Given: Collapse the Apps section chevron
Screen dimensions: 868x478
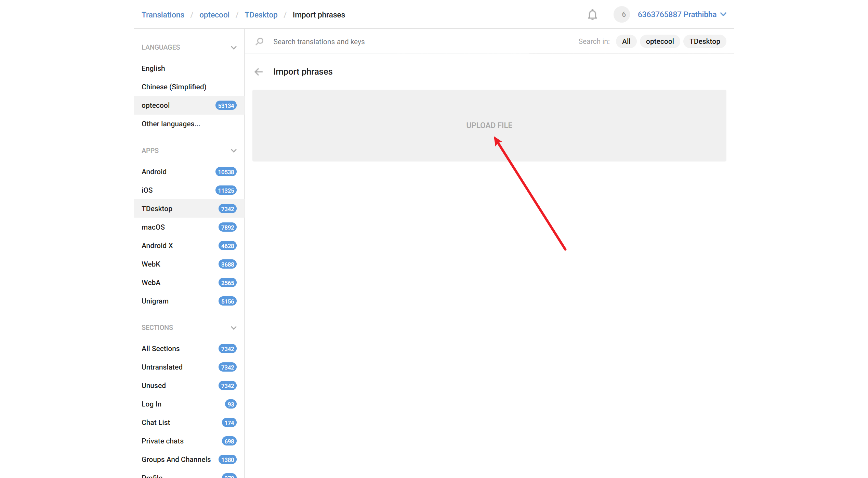Looking at the screenshot, I should tap(234, 151).
